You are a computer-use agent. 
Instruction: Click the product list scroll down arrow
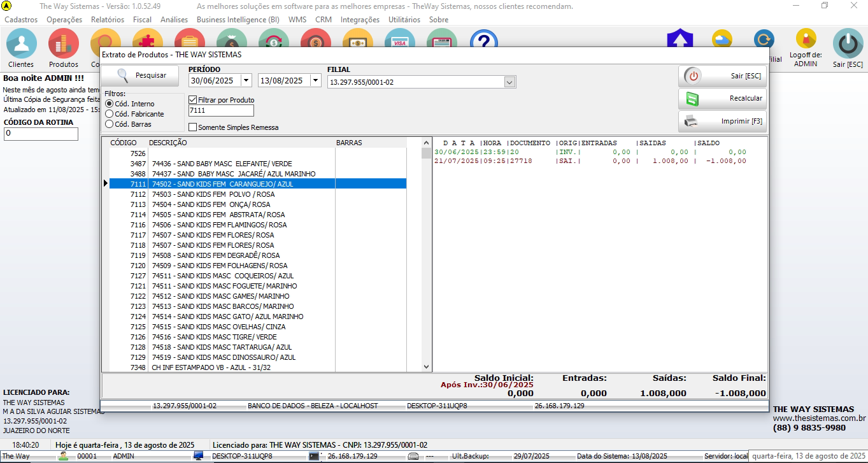[x=427, y=367]
